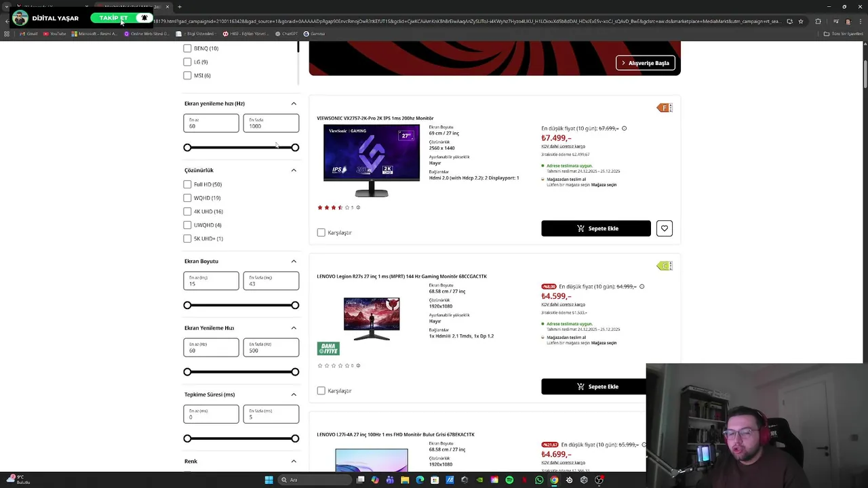868x488 pixels.
Task: Open Windows Start menu
Action: 269,480
